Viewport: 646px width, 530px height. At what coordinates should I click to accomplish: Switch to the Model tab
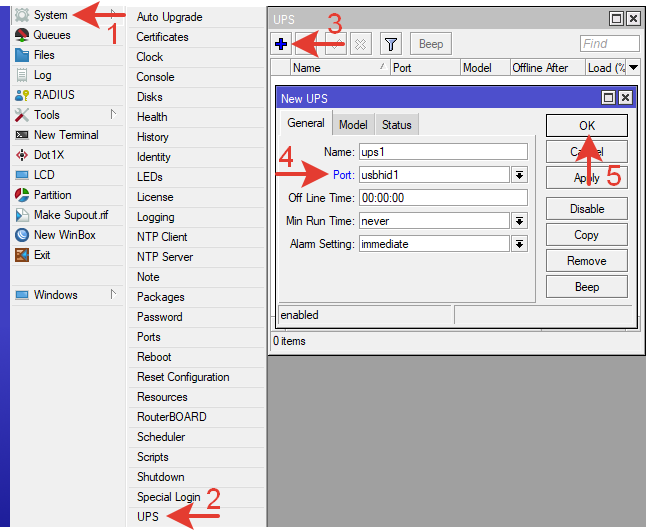353,125
